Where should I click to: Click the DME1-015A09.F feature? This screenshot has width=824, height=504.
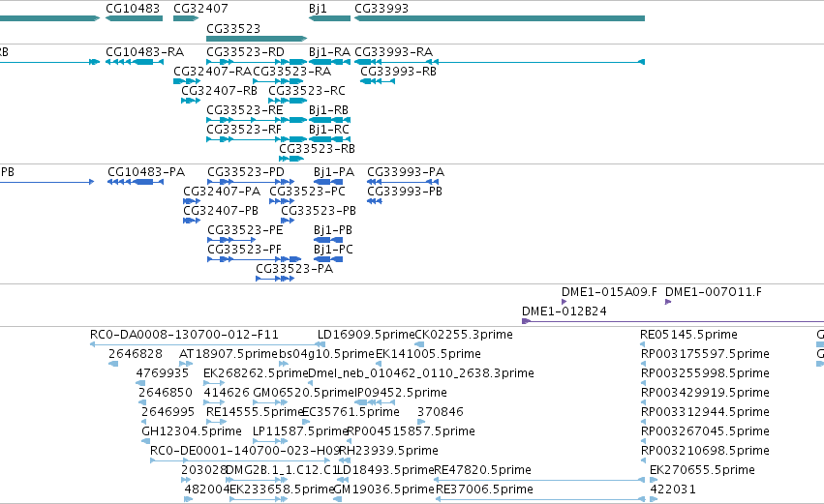(564, 302)
